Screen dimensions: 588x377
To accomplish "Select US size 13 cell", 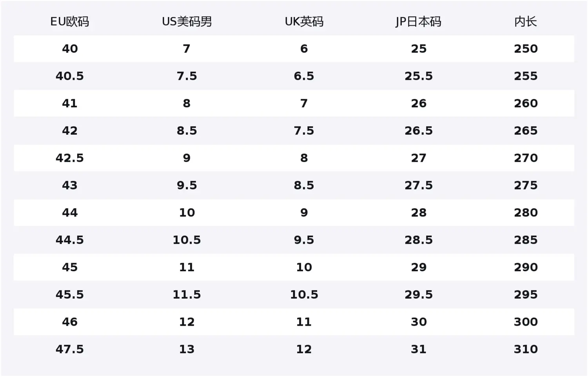I will click(x=187, y=349).
